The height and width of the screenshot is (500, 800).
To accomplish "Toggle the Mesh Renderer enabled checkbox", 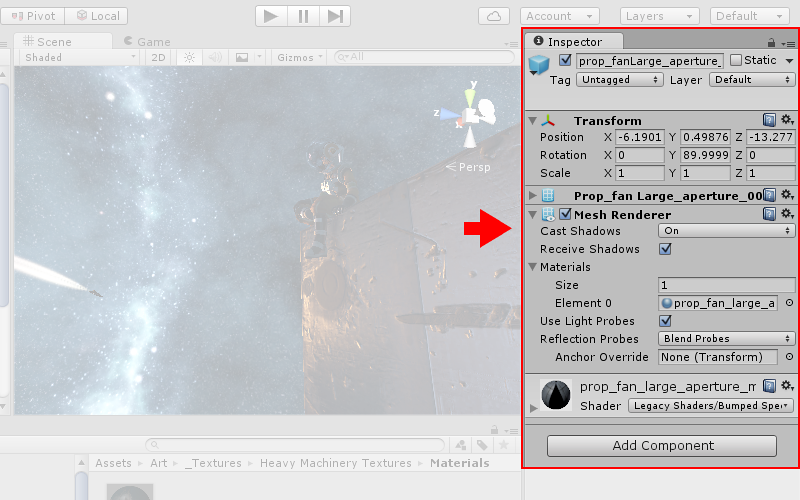I will tap(565, 214).
